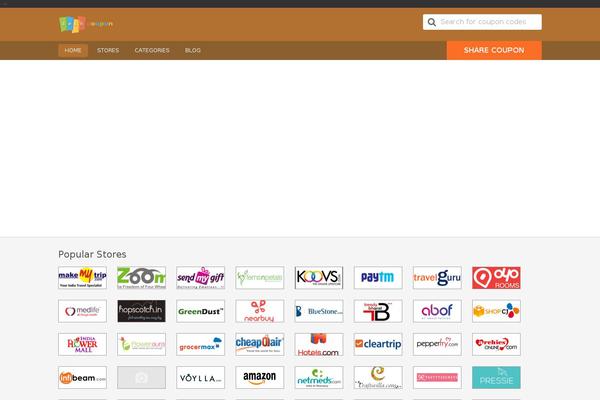This screenshot has width=600, height=400.
Task: Click the colorful coupon site logo
Action: pyautogui.click(x=86, y=24)
